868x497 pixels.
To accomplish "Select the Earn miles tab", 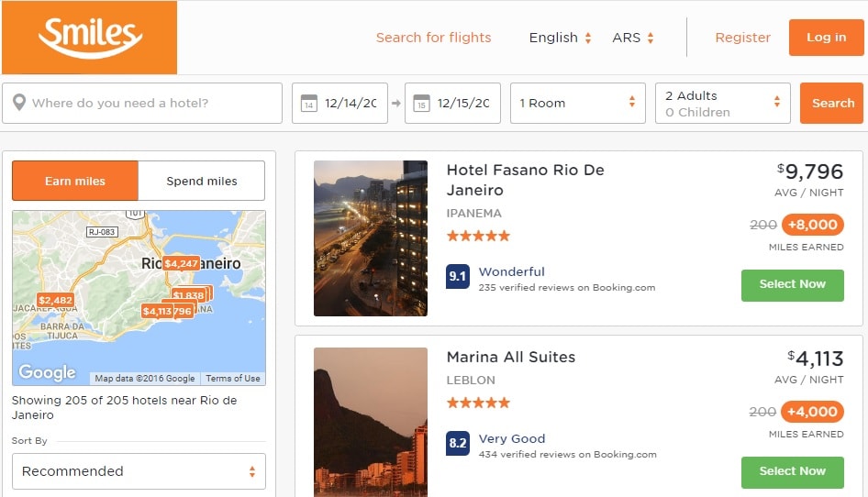I will click(x=75, y=181).
